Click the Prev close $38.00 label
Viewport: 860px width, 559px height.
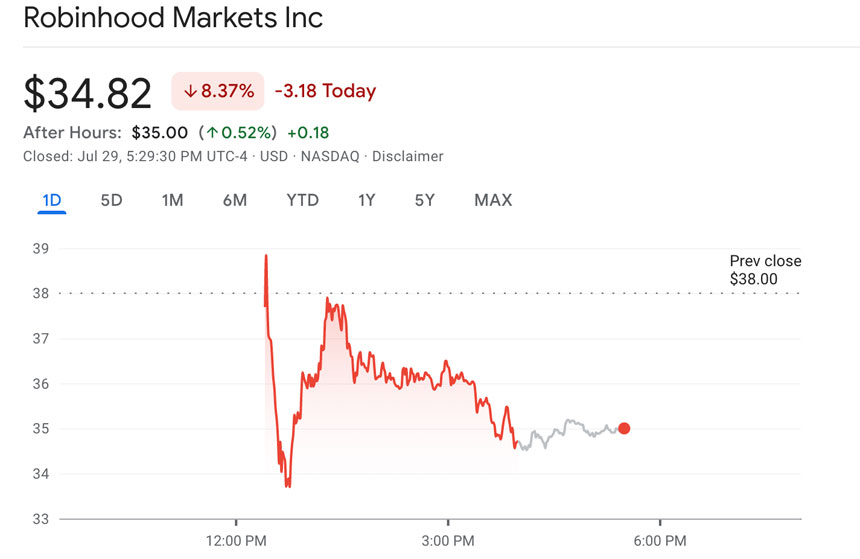click(765, 270)
